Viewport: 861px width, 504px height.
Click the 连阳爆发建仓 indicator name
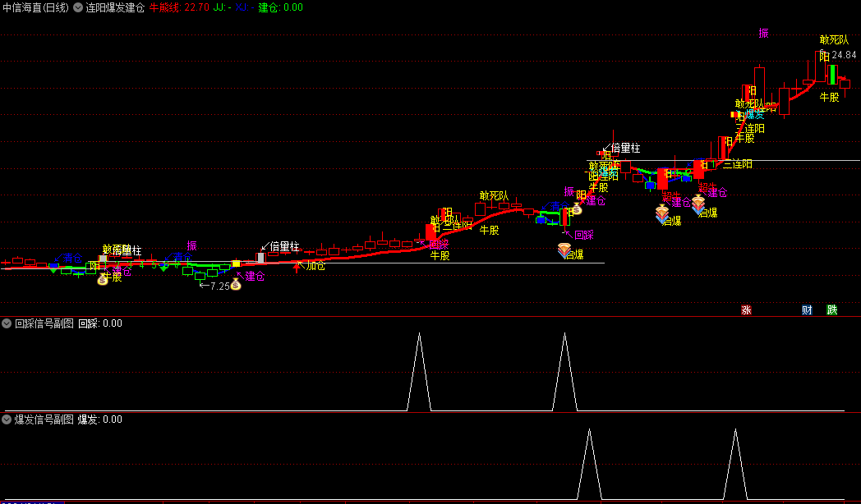click(x=115, y=7)
